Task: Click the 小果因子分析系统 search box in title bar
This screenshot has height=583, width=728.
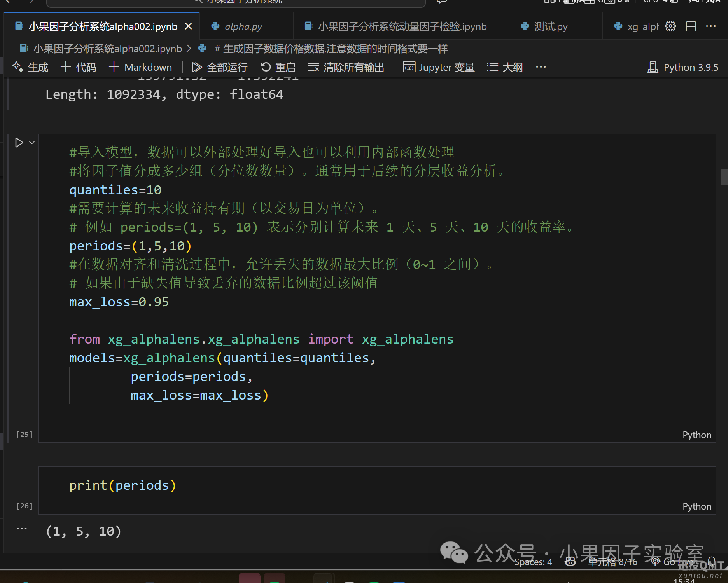Action: (236, 2)
